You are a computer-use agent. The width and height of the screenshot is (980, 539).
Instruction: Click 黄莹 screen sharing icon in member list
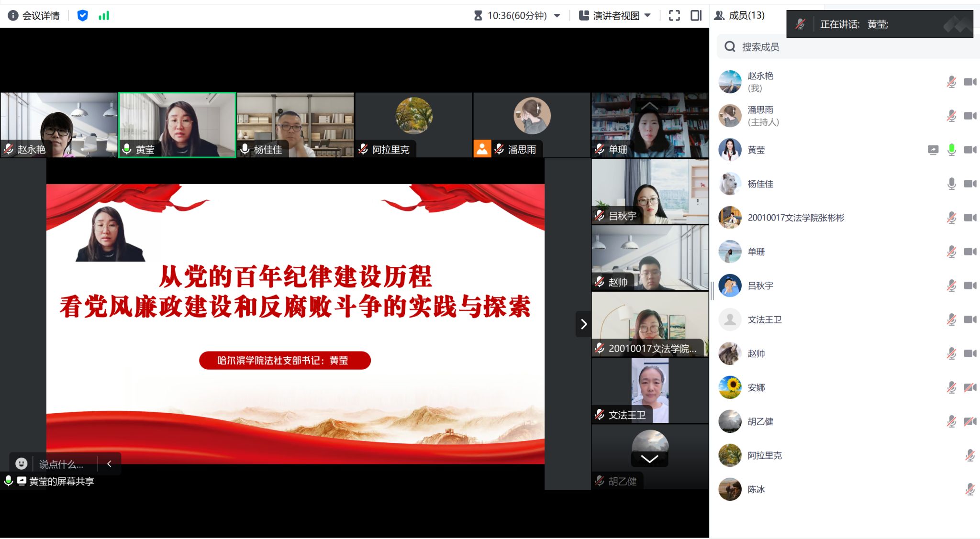tap(933, 150)
